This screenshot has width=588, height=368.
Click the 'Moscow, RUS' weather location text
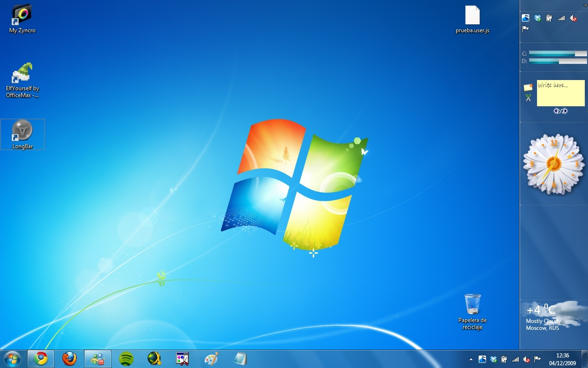[x=543, y=328]
